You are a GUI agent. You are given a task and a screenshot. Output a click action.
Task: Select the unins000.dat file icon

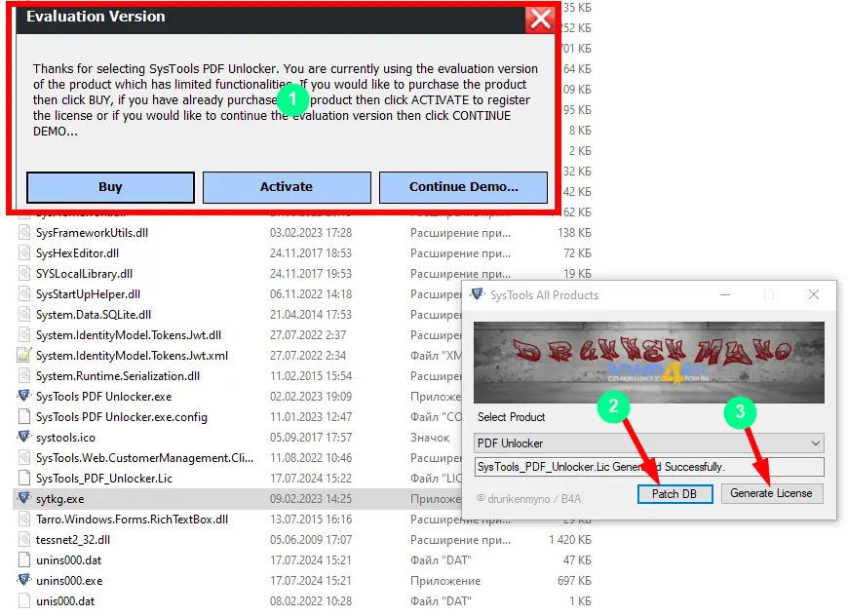[x=24, y=560]
